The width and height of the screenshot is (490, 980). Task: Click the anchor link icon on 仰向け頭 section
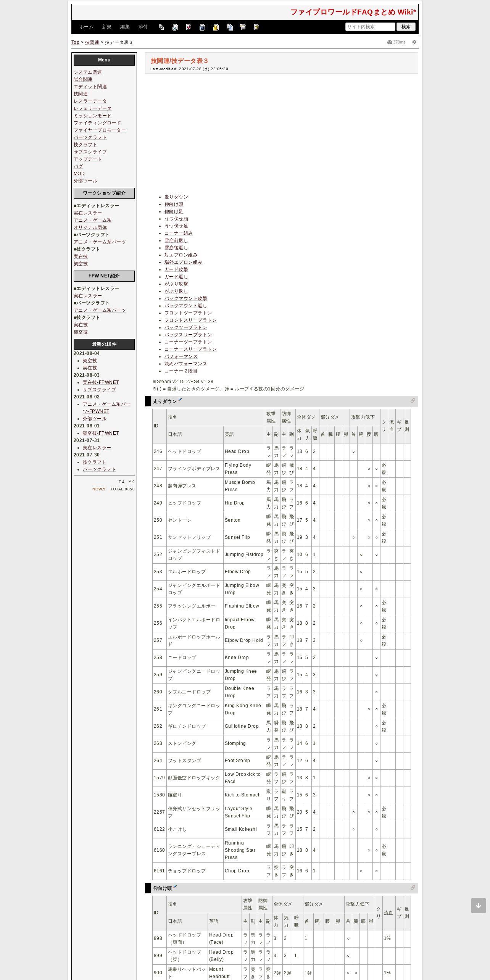[x=413, y=888]
